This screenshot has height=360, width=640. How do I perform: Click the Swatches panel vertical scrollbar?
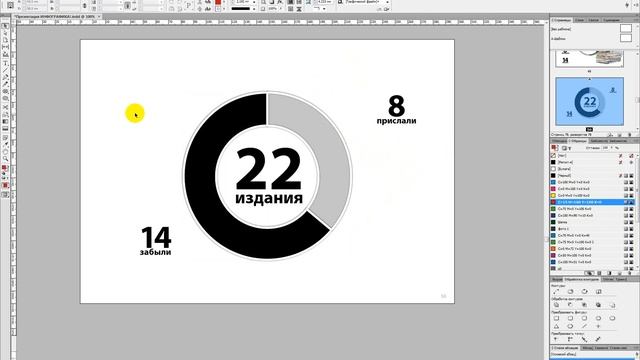(637, 210)
